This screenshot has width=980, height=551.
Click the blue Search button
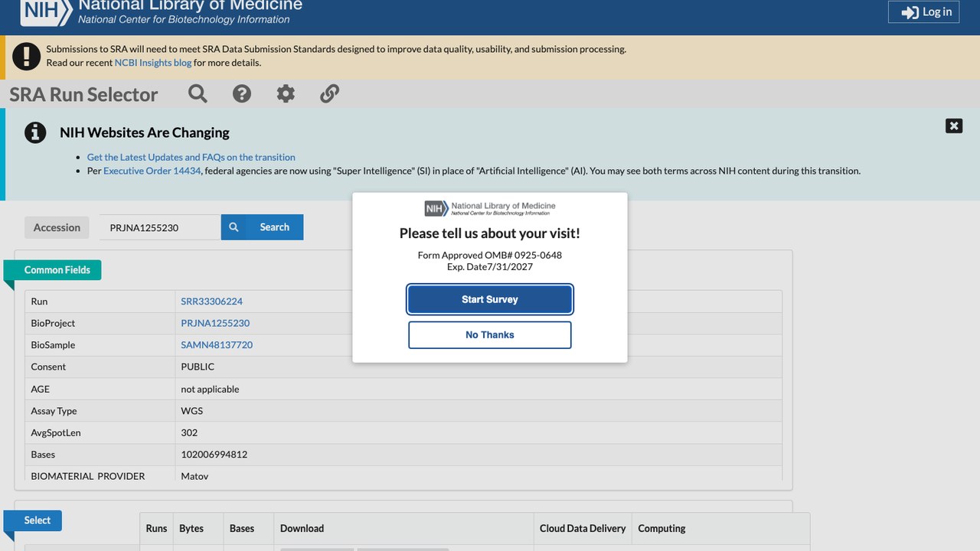pos(262,227)
